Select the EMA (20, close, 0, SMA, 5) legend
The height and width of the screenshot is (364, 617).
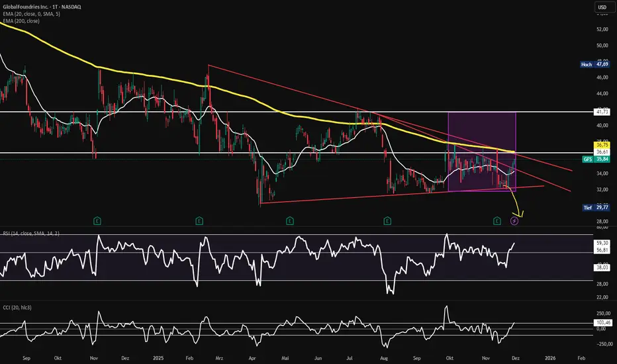click(32, 14)
